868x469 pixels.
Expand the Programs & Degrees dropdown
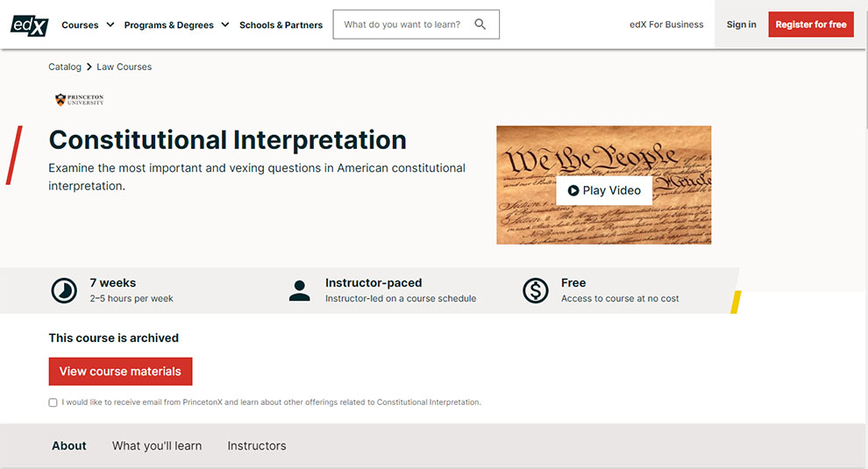[x=176, y=25]
